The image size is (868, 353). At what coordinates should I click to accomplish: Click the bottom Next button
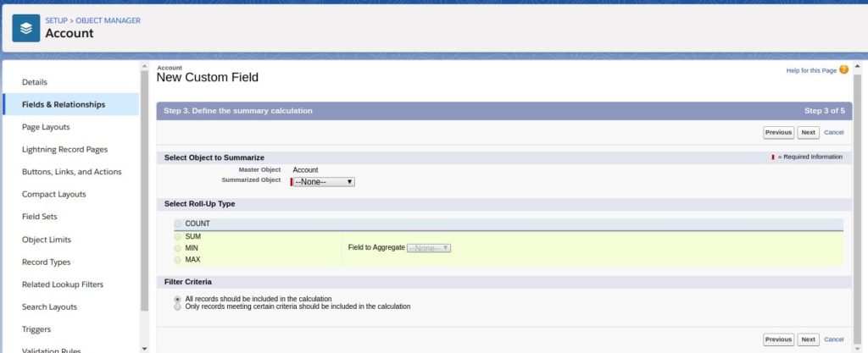(808, 339)
